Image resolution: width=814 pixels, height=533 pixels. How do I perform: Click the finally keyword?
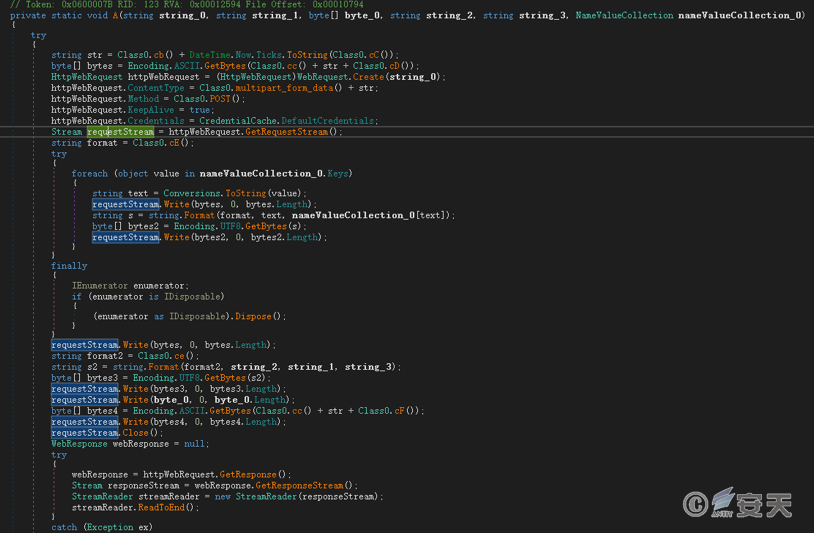69,266
